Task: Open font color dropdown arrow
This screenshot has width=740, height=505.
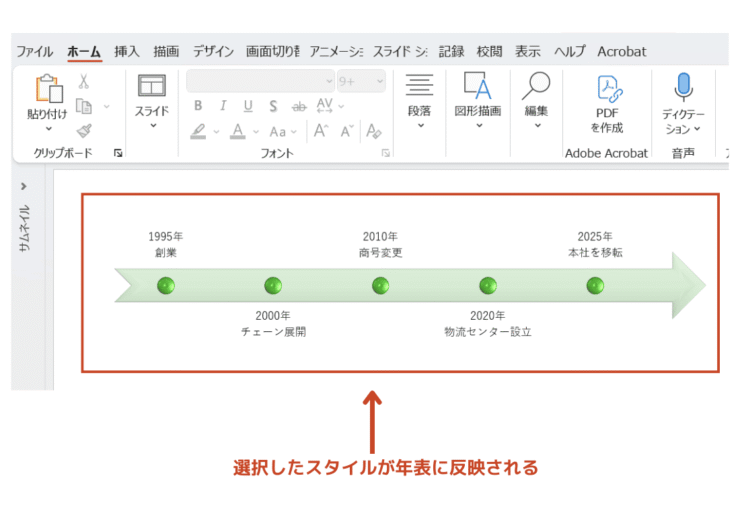Action: tap(256, 132)
